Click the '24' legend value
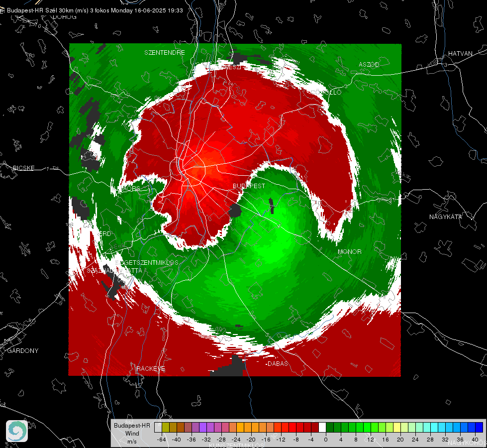The width and height of the screenshot is (487, 448). (x=415, y=440)
